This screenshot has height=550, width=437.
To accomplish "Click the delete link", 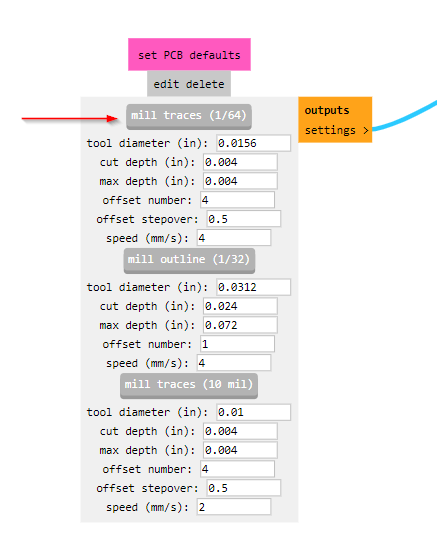I will pyautogui.click(x=205, y=84).
